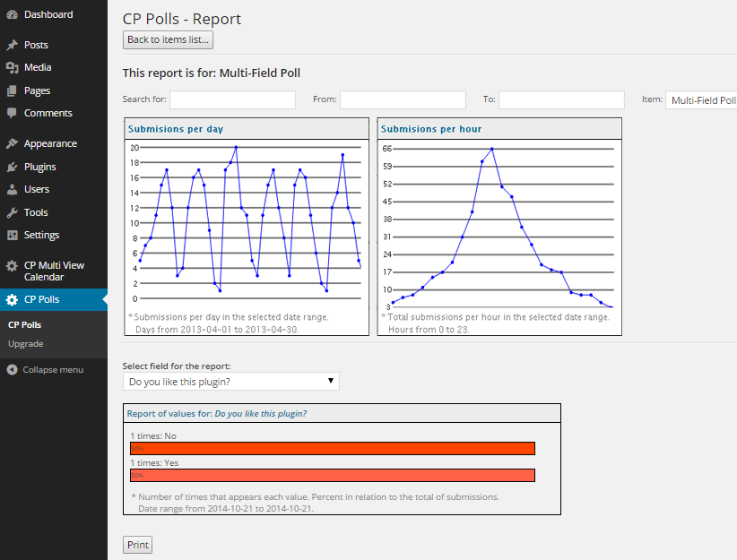Click the Back to items list button
Image resolution: width=737 pixels, height=560 pixels.
168,40
